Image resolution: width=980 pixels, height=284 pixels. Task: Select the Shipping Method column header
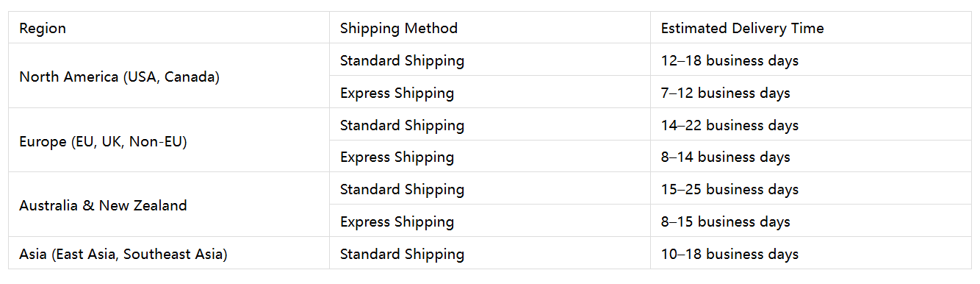pyautogui.click(x=490, y=28)
